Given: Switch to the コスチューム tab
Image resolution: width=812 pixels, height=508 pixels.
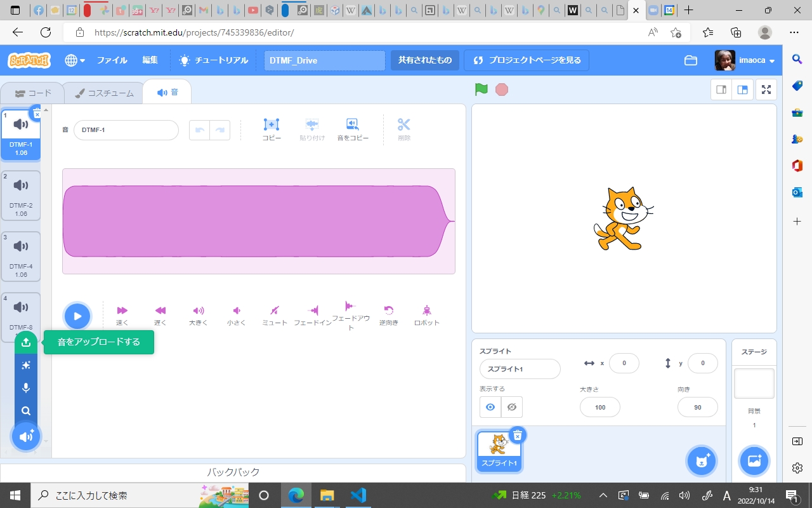Looking at the screenshot, I should (x=104, y=93).
